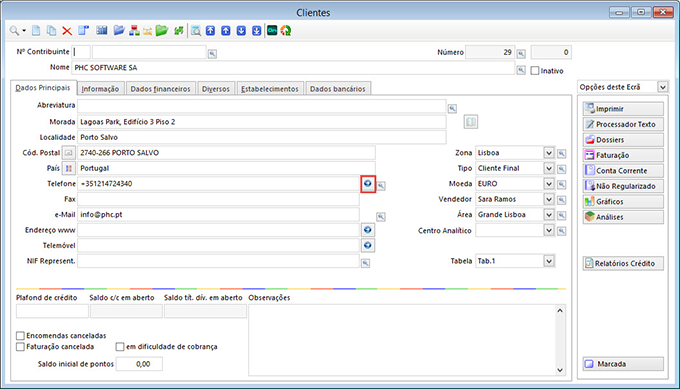
Task: Duplicate the record with the copy icon
Action: tap(52, 31)
